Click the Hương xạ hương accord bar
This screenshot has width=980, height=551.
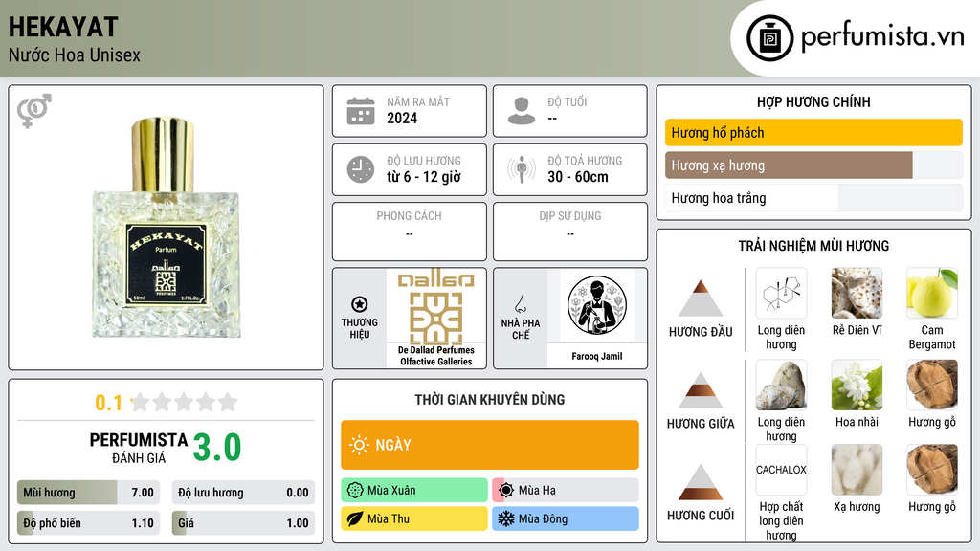point(813,165)
